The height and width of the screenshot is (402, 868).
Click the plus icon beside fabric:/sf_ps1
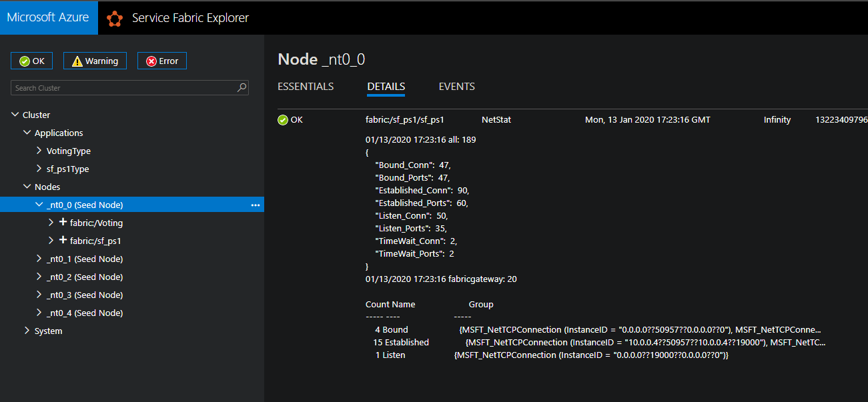click(x=63, y=241)
